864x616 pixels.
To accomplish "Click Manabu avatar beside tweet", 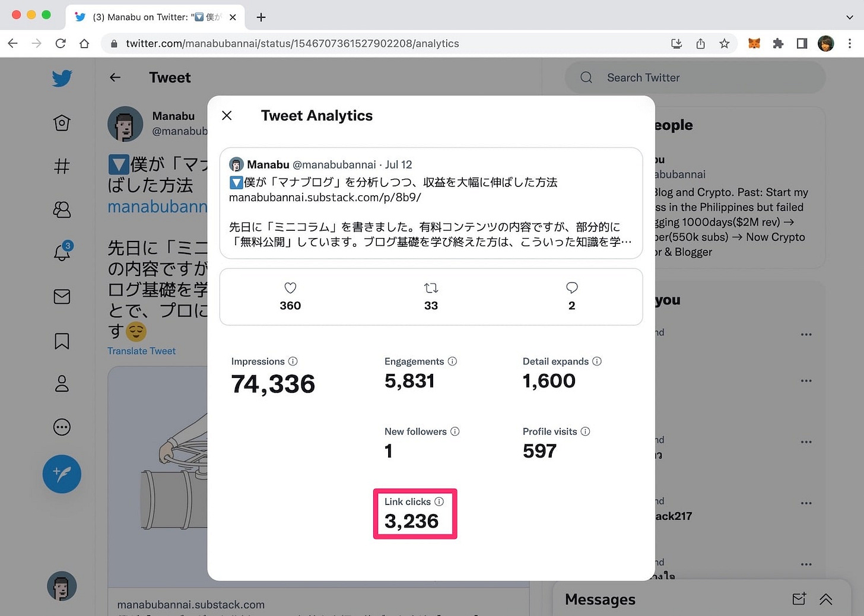I will coord(125,124).
